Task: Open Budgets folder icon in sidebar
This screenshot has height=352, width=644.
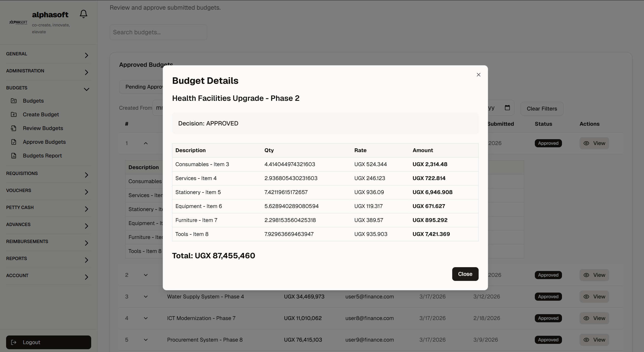Action: tap(14, 101)
